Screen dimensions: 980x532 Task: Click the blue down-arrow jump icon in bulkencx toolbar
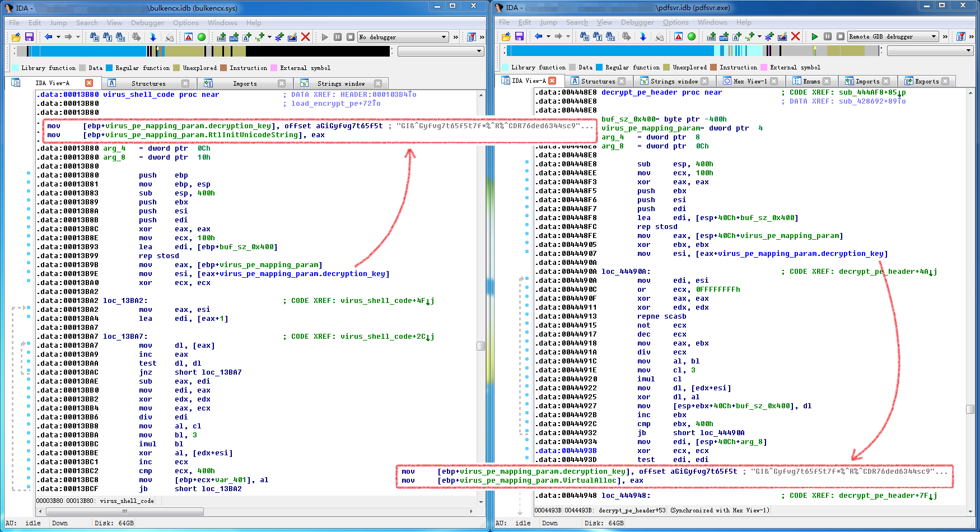coord(152,37)
